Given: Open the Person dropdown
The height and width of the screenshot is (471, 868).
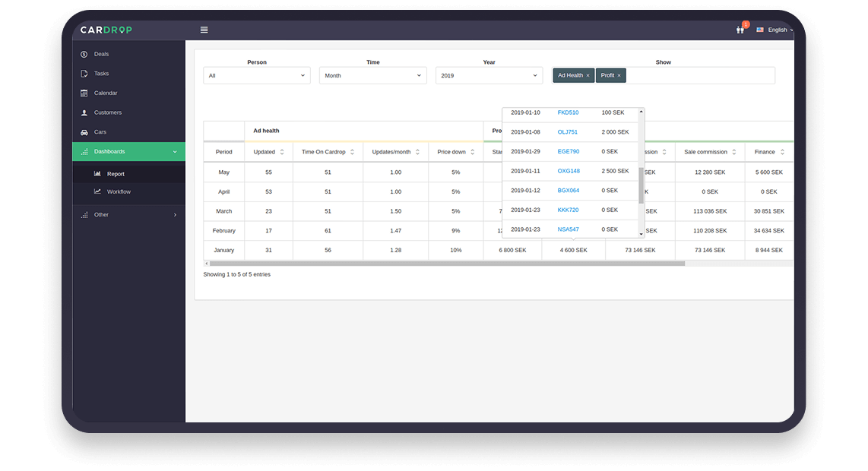Looking at the screenshot, I should coord(257,76).
